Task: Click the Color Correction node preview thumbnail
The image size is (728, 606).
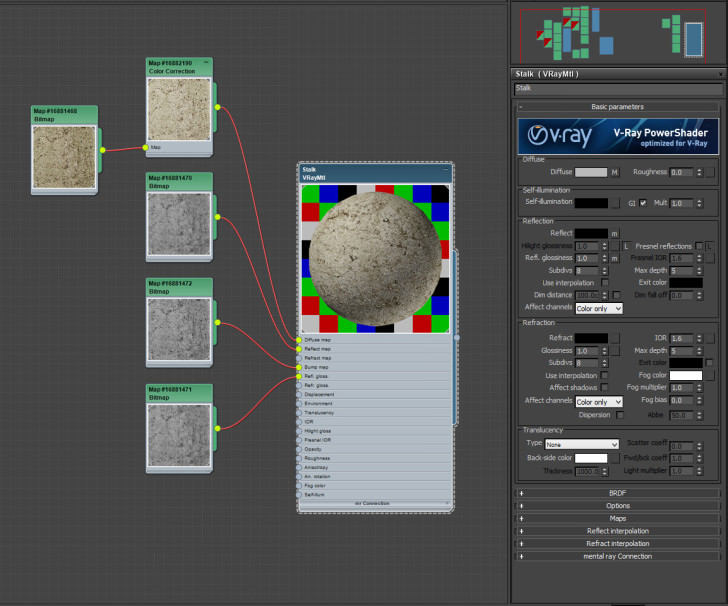Action: point(179,110)
